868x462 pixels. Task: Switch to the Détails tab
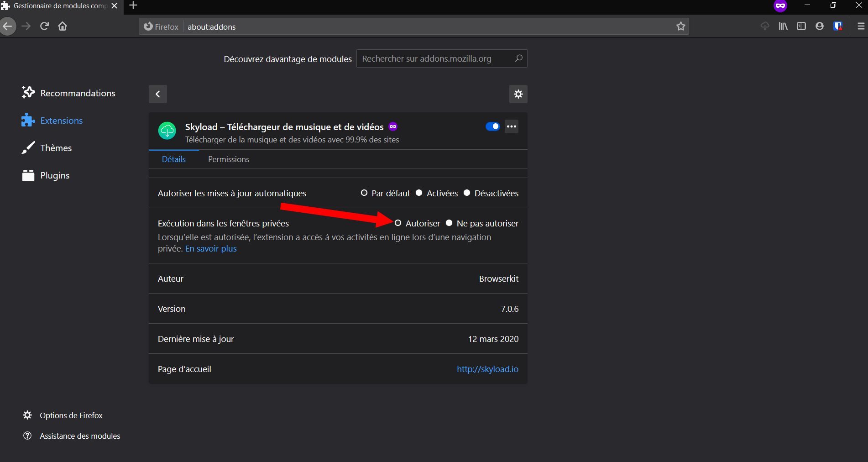(x=174, y=159)
